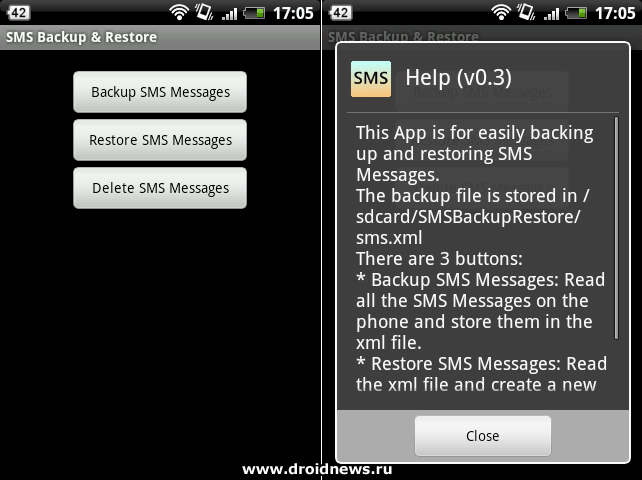Click the SMS Backup & Restore title bar
The width and height of the screenshot is (642, 480).
(160, 37)
